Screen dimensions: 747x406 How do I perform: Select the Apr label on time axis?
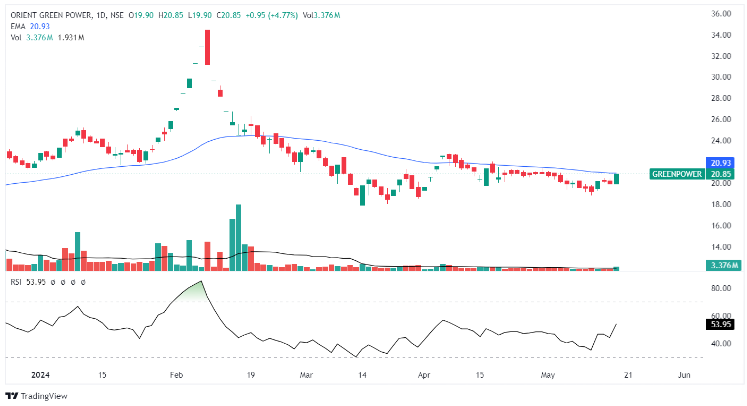pos(424,374)
